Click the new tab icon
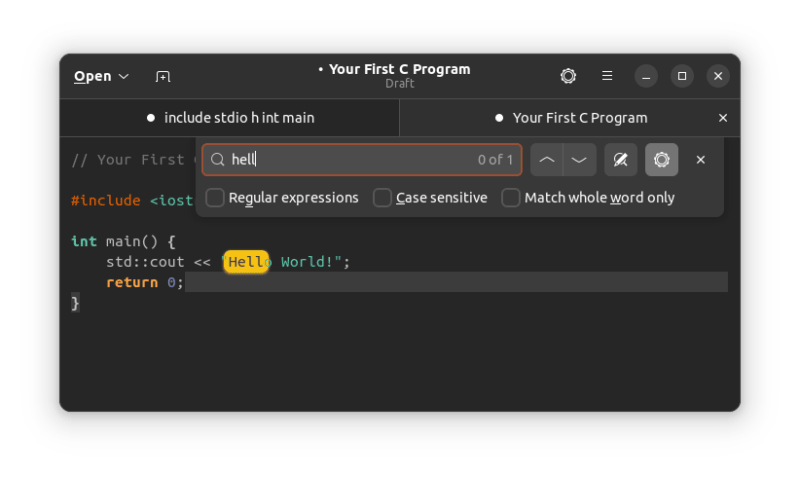The height and width of the screenshot is (477, 800). pos(163,76)
